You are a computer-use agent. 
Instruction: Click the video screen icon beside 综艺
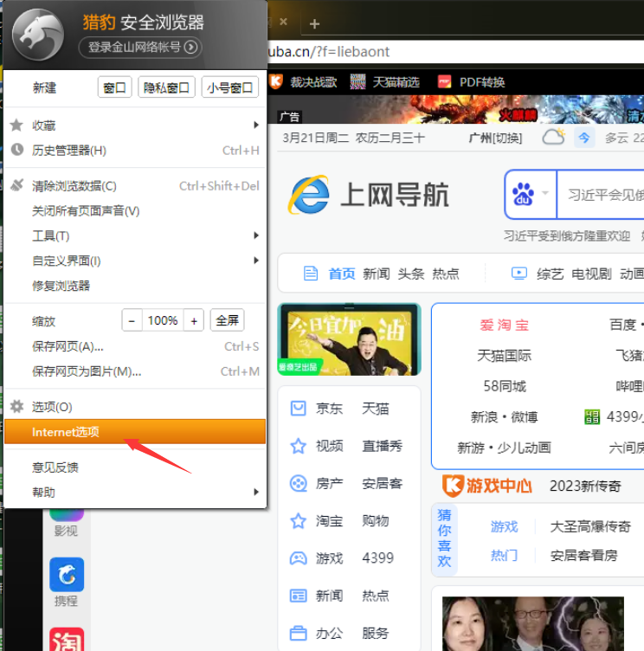pyautogui.click(x=519, y=274)
